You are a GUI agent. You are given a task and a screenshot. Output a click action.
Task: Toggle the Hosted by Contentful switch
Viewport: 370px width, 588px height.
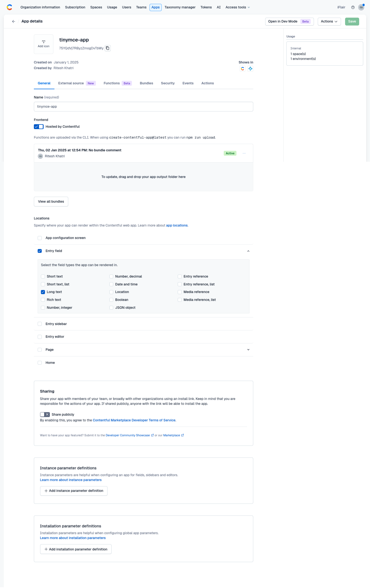pyautogui.click(x=39, y=127)
